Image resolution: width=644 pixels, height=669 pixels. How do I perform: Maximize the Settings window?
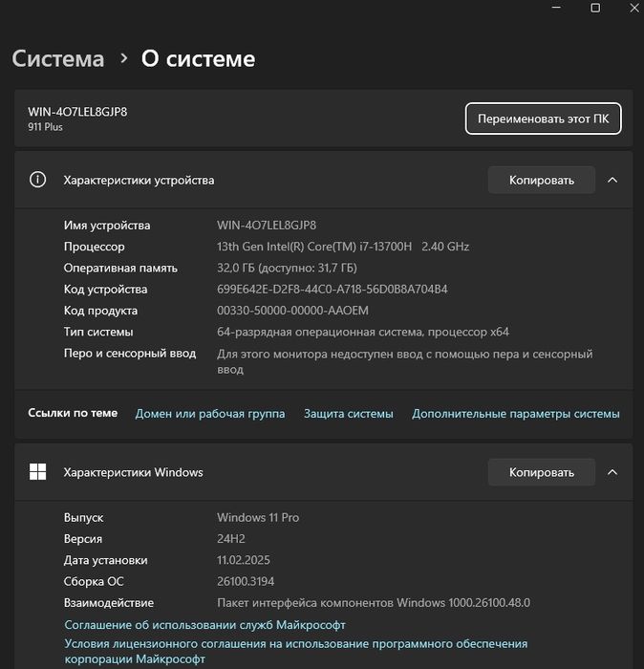pyautogui.click(x=595, y=8)
